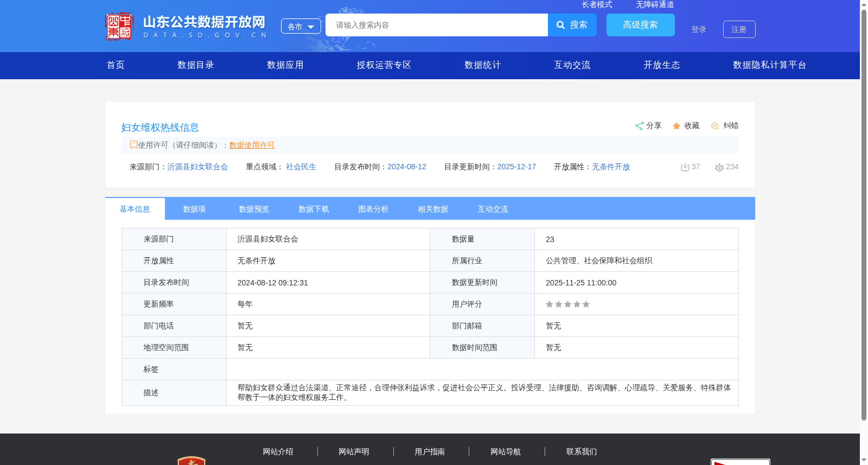The height and width of the screenshot is (465, 868).
Task: Click the view count eye icon showing 234
Action: tap(719, 168)
